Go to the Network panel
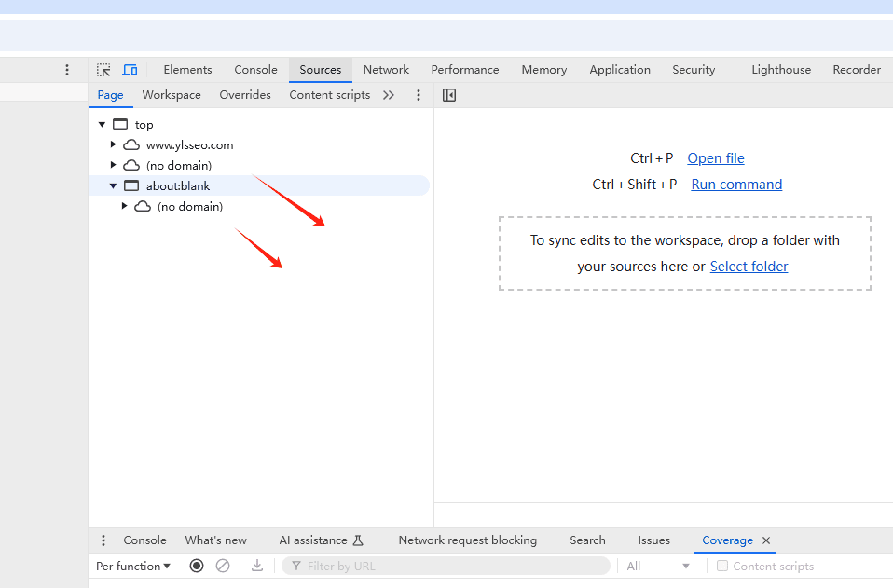Image resolution: width=893 pixels, height=588 pixels. [386, 70]
